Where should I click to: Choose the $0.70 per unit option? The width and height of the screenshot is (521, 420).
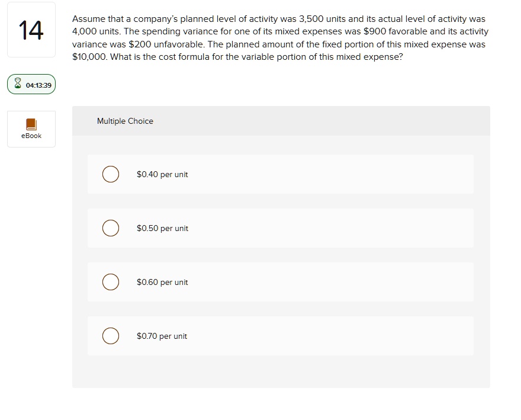point(111,336)
